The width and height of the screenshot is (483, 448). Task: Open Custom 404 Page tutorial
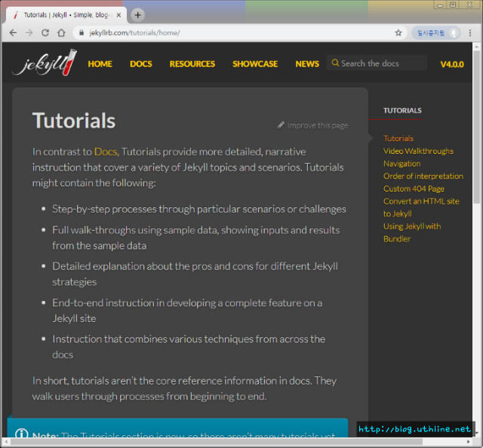click(414, 189)
